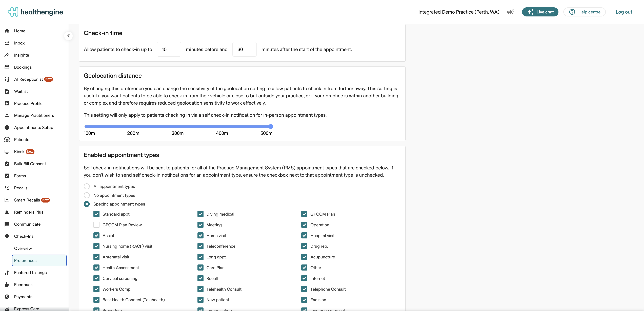Click the Manage Practitioners person icon
Screen dimensions: 644x312
[7, 115]
